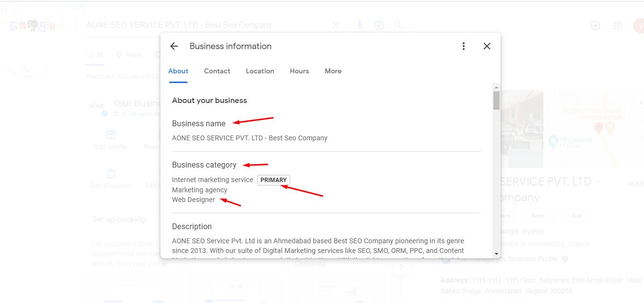Click Edit products in the background page

tap(111, 179)
